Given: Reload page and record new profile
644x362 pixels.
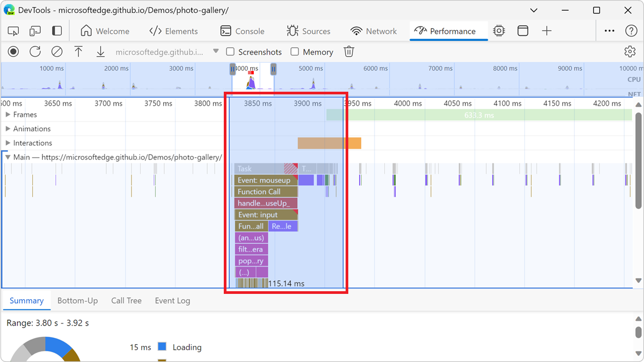Looking at the screenshot, I should 35,51.
